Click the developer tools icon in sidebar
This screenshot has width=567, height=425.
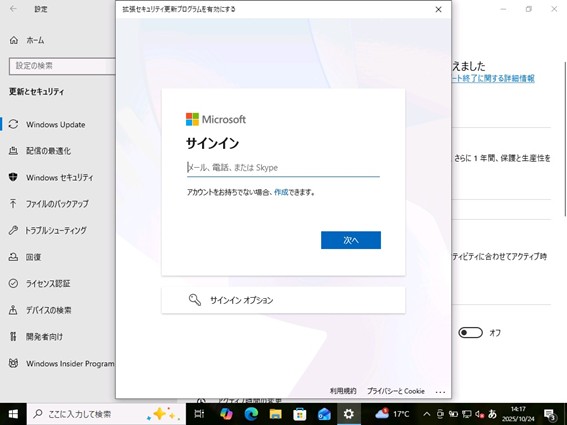click(x=13, y=336)
